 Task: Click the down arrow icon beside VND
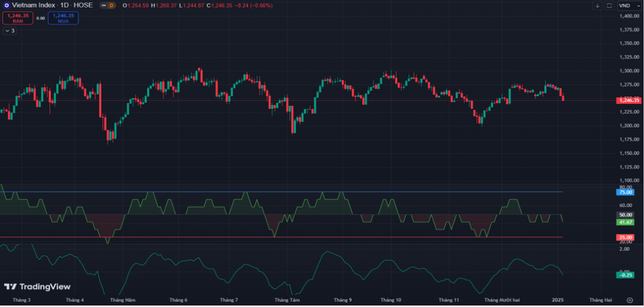click(x=597, y=6)
